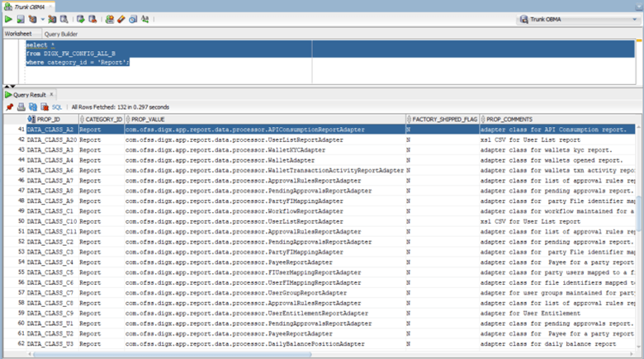Viewport: 644px width, 359px height.
Task: Click the SQL Tuning Advisor icon
Action: [64, 19]
